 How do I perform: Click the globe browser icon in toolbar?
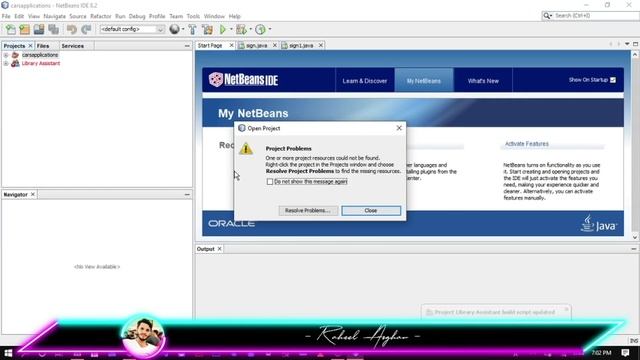(174, 29)
